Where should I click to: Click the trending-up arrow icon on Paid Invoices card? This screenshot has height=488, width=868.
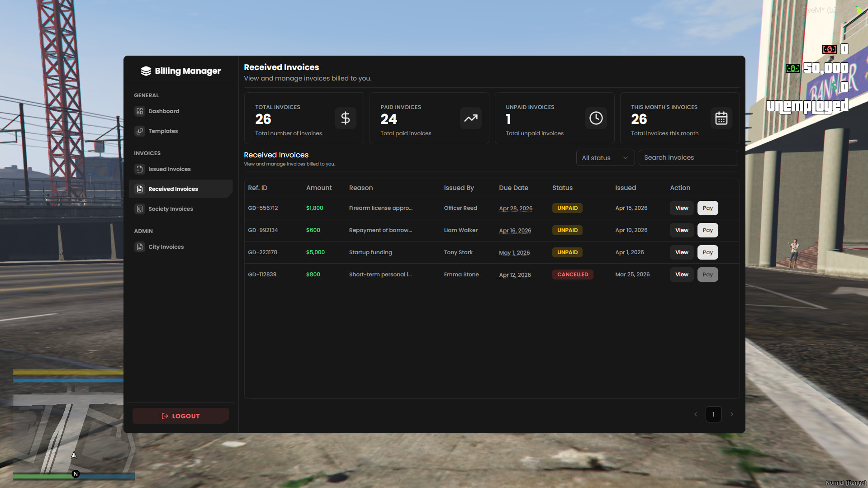(471, 118)
